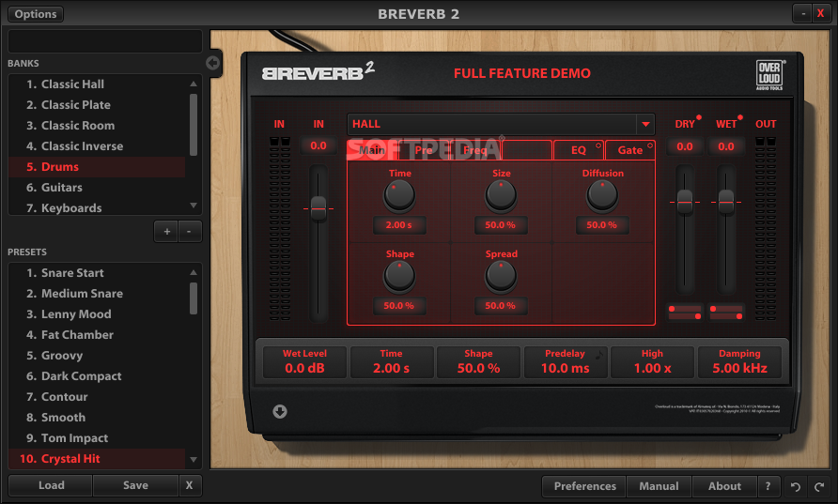Select the Classic Room bank
Image resolution: width=838 pixels, height=504 pixels.
[97, 126]
